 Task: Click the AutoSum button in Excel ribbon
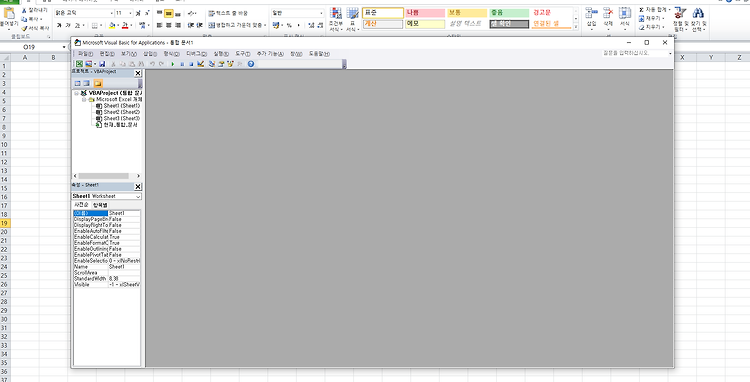tap(655, 10)
